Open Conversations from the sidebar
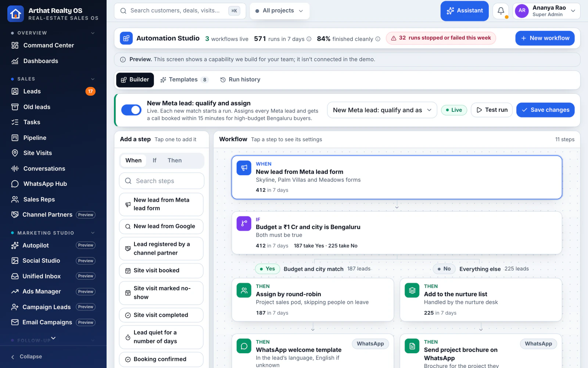The image size is (588, 368). [53, 169]
